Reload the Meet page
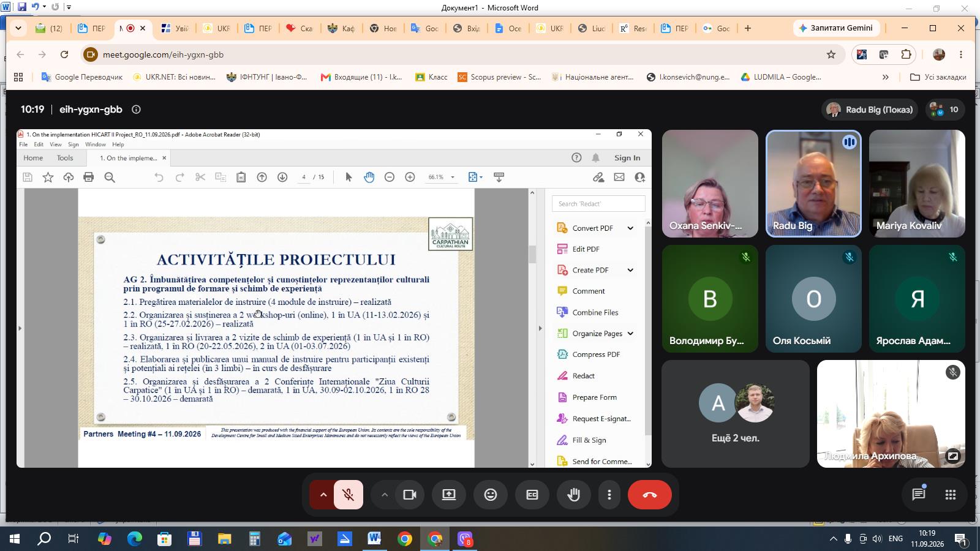Image resolution: width=980 pixels, height=551 pixels. click(x=64, y=54)
